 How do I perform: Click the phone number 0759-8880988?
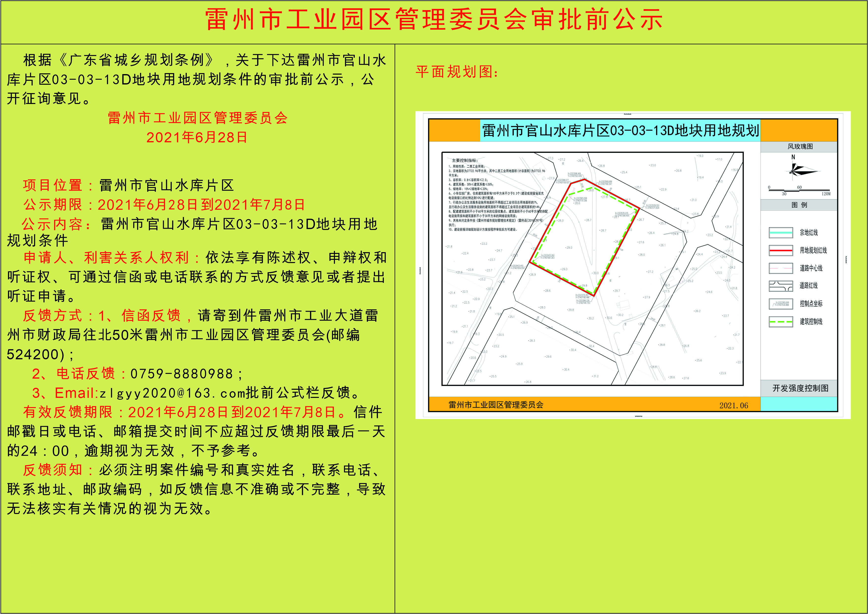(182, 374)
